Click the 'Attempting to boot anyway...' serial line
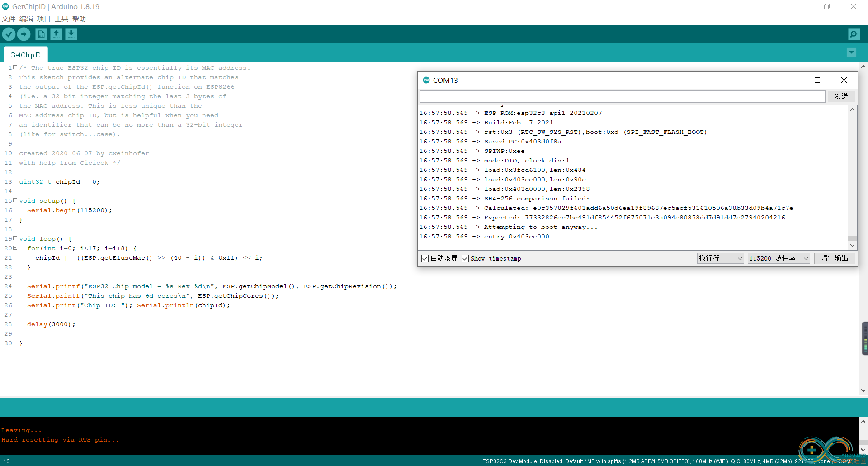Image resolution: width=868 pixels, height=466 pixels. (x=541, y=227)
